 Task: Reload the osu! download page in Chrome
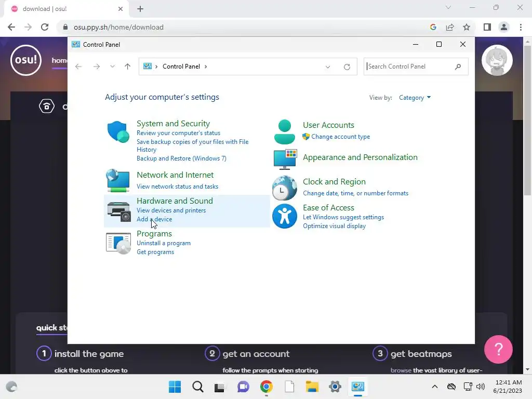pyautogui.click(x=45, y=27)
